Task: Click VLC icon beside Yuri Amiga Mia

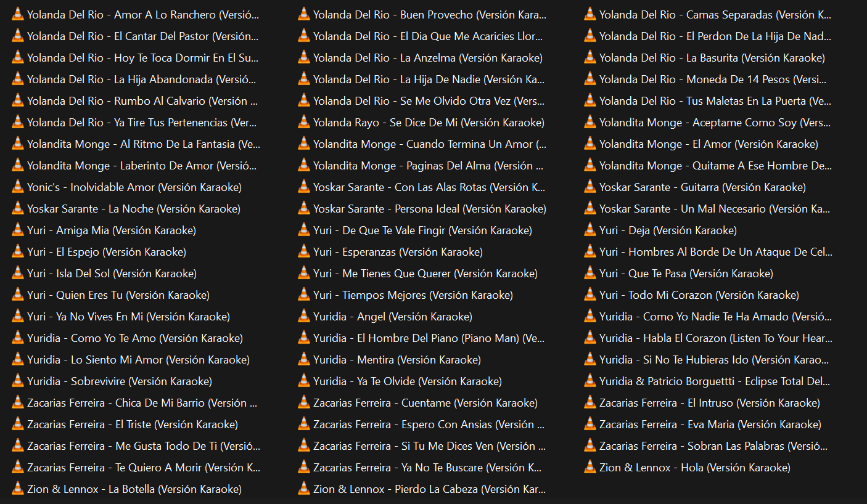Action: point(18,230)
